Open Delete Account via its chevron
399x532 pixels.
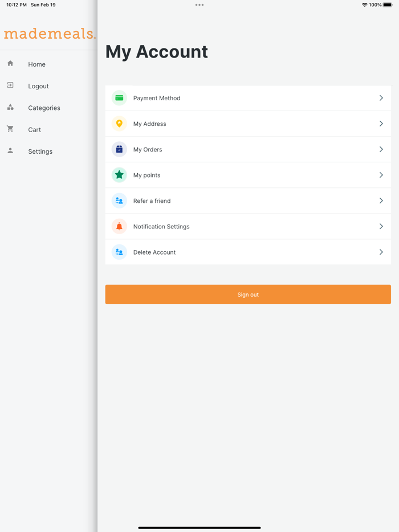coord(381,252)
